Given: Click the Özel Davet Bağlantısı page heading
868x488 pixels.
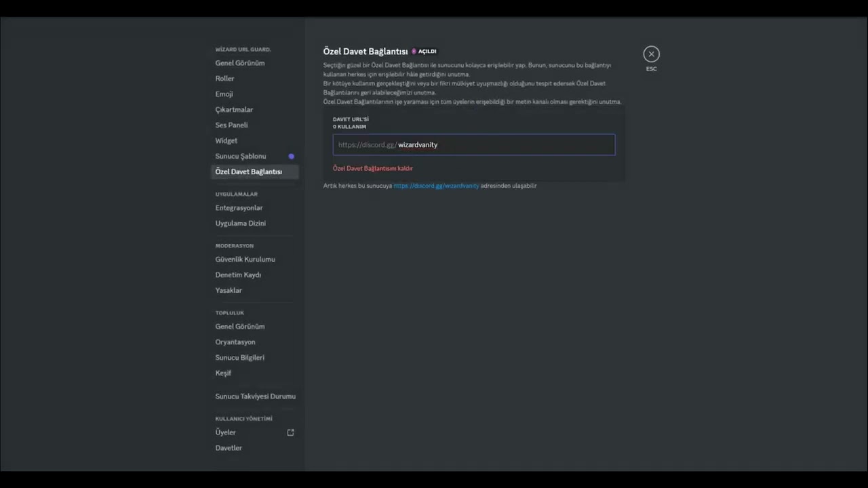Looking at the screenshot, I should pos(366,52).
